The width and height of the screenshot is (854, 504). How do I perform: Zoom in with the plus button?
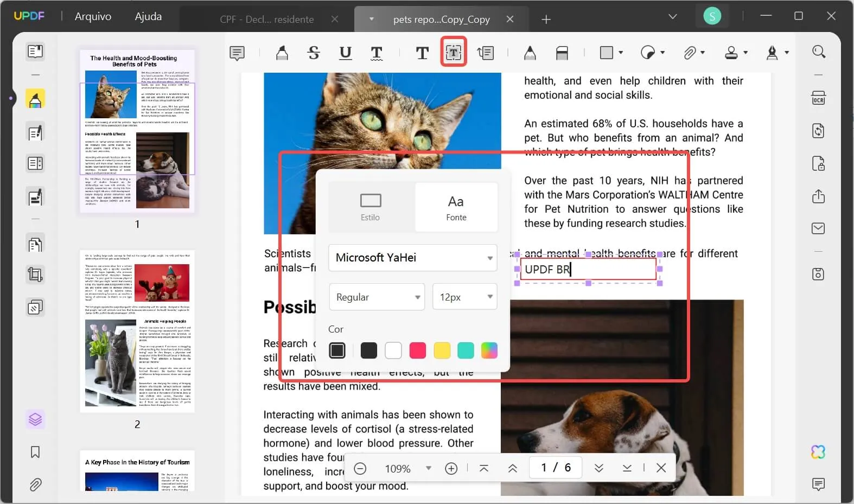[x=451, y=468]
